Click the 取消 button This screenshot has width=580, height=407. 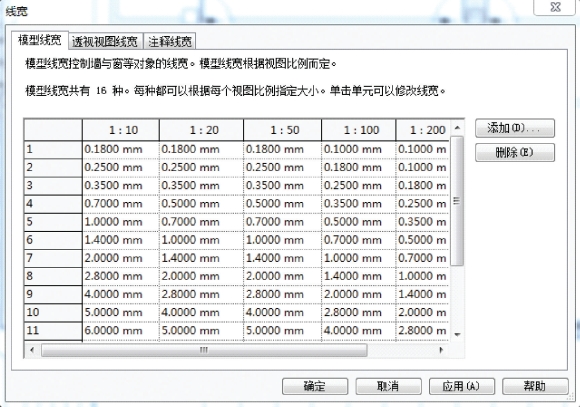click(x=388, y=386)
